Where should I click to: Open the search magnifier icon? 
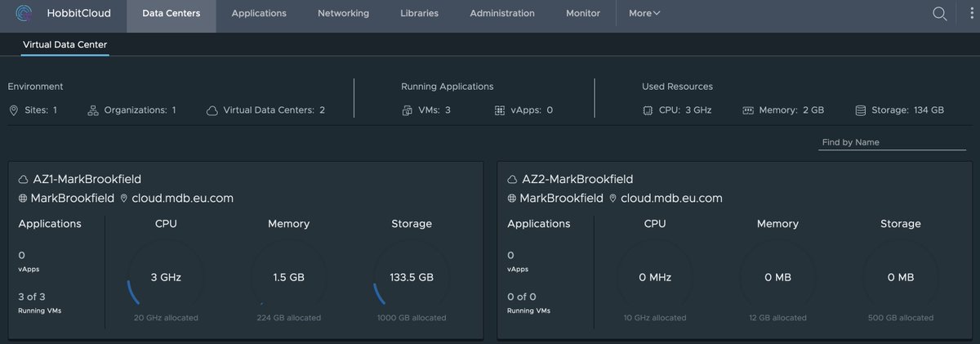[940, 14]
